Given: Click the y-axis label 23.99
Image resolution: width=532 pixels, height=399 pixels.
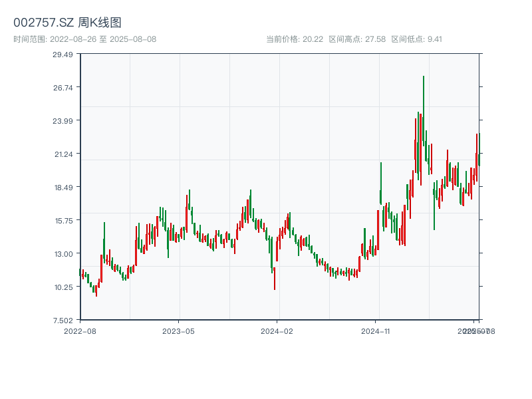Looking at the screenshot, I should (x=63, y=121).
